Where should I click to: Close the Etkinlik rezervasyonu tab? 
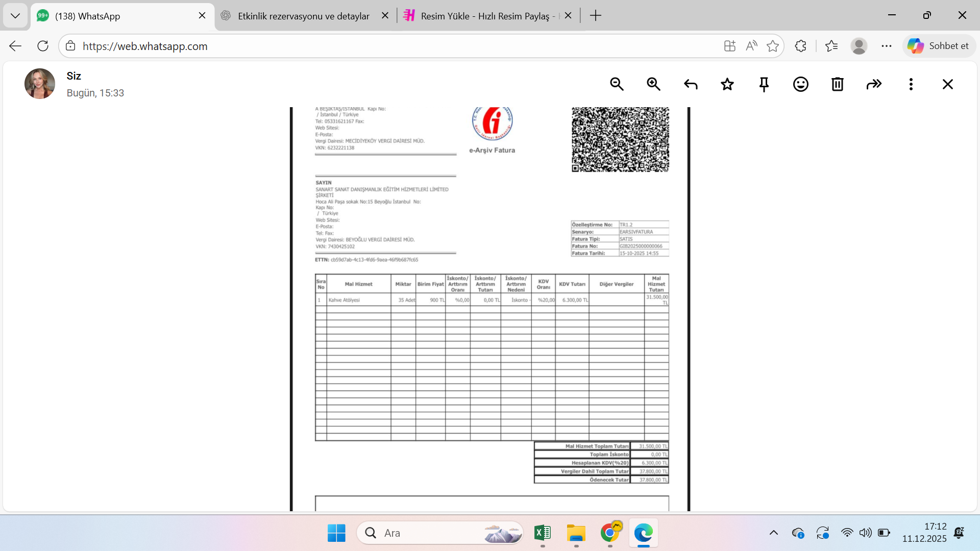click(385, 16)
